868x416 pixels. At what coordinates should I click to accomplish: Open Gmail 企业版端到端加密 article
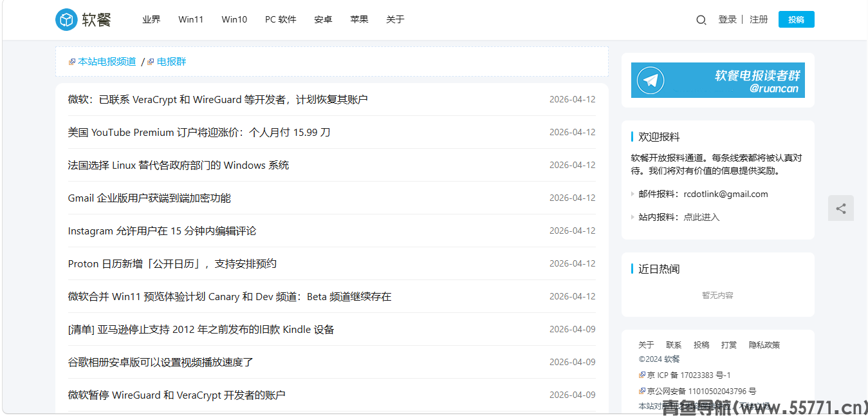click(x=149, y=198)
